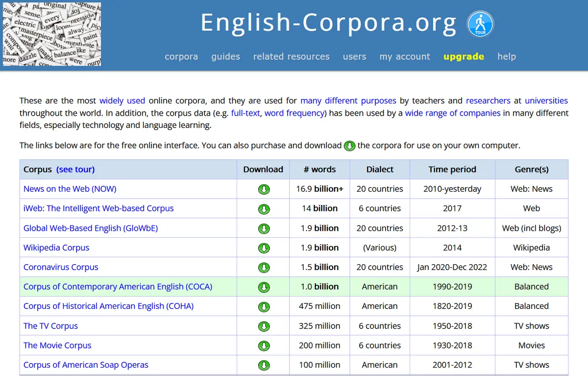The height and width of the screenshot is (376, 588).
Task: Click the '325 million' word count cell
Action: coord(319,326)
